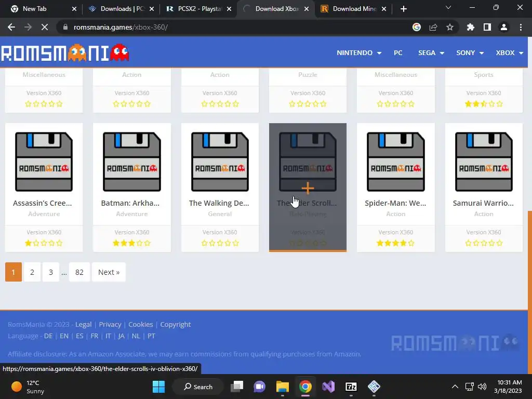Viewport: 532px width, 399px height.
Task: Click the RomsMania header logo
Action: coord(65,52)
